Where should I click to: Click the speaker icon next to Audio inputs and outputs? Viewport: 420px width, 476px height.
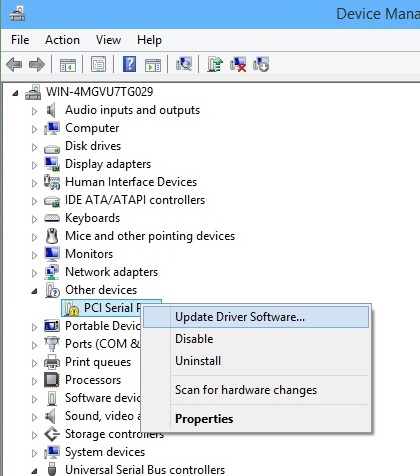tap(51, 110)
